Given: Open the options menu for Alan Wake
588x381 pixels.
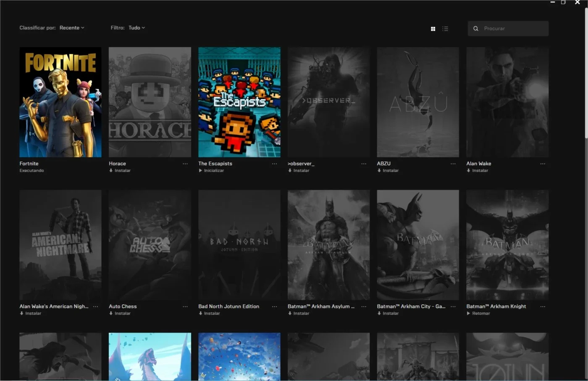Looking at the screenshot, I should coord(543,164).
